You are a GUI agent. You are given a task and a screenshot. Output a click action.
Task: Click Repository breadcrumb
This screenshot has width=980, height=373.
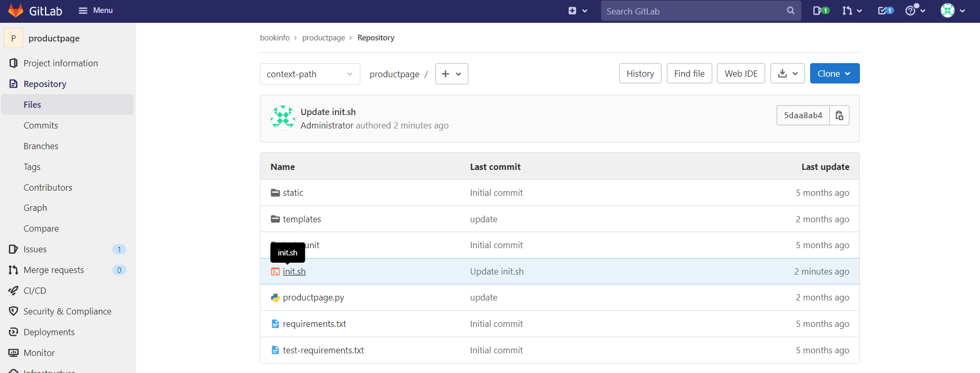click(376, 38)
